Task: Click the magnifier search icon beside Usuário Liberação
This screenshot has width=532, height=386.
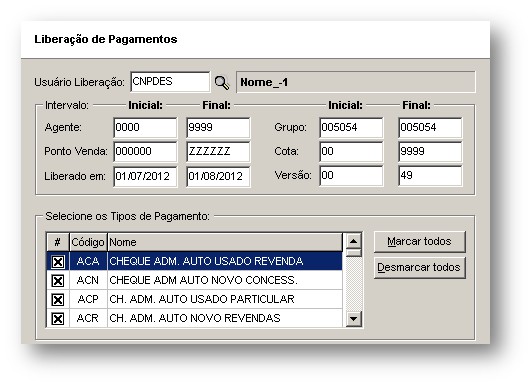Action: pos(222,82)
